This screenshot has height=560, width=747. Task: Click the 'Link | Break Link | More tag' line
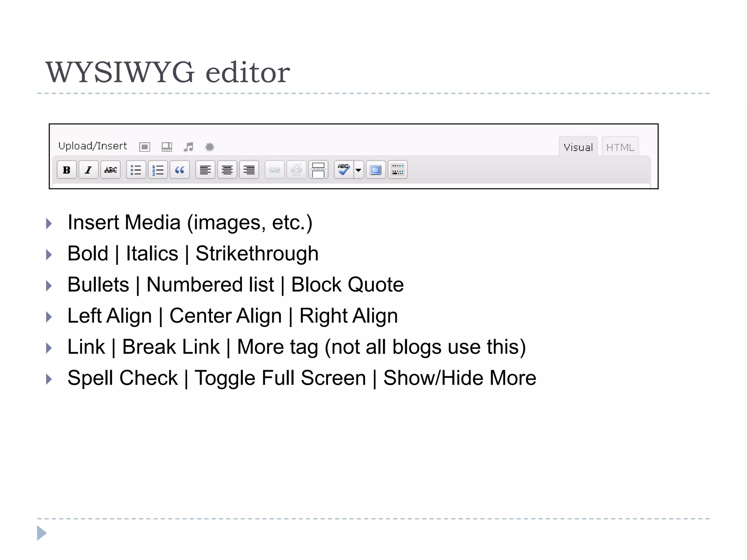point(297,347)
